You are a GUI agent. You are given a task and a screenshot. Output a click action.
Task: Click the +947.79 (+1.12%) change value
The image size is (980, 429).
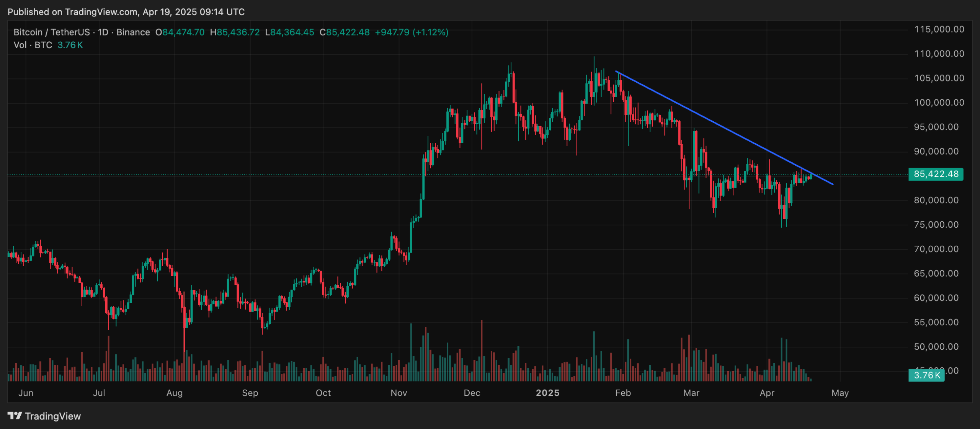point(412,32)
